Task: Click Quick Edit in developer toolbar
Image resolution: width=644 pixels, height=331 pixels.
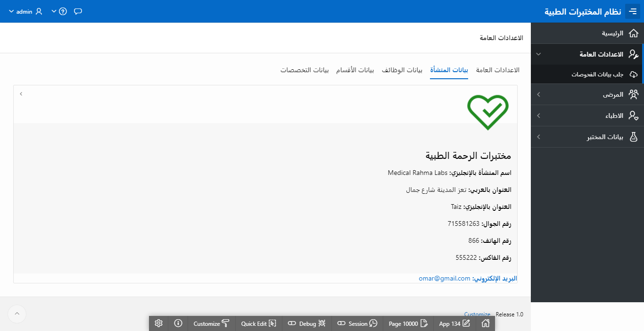Action: tap(259, 323)
